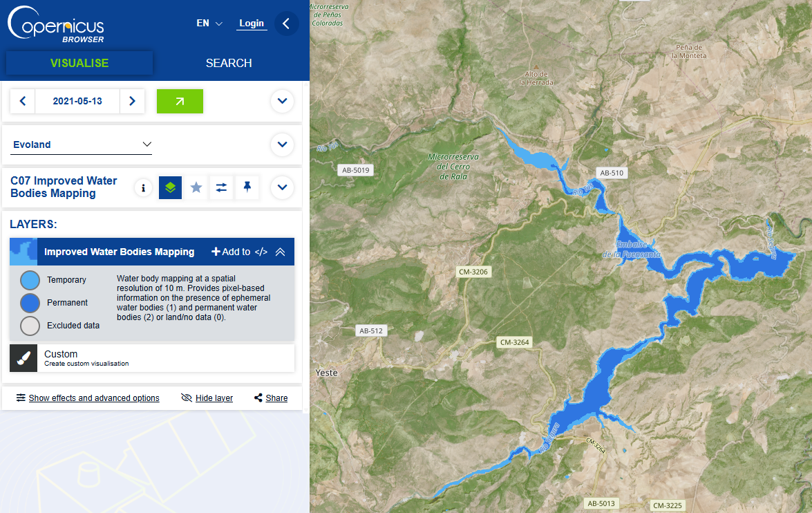The image size is (812, 513).
Task: Collapse the side panel with left chevron
Action: (x=286, y=24)
